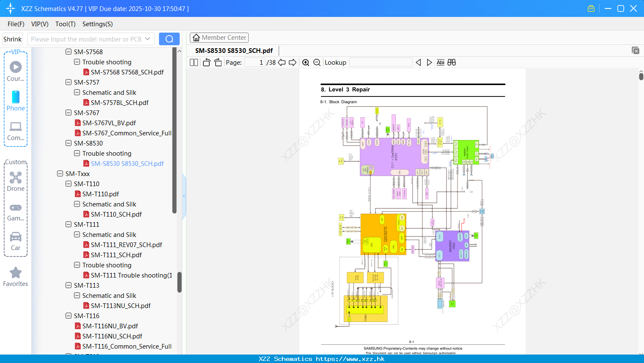Open the VIP(V) menu
644x363 pixels.
(40, 24)
